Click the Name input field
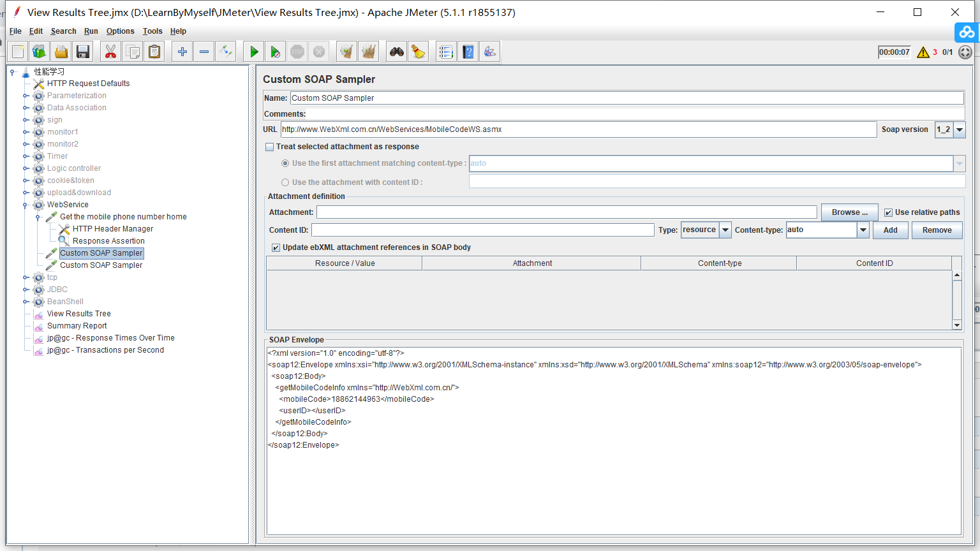Image resolution: width=980 pixels, height=551 pixels. tap(627, 98)
